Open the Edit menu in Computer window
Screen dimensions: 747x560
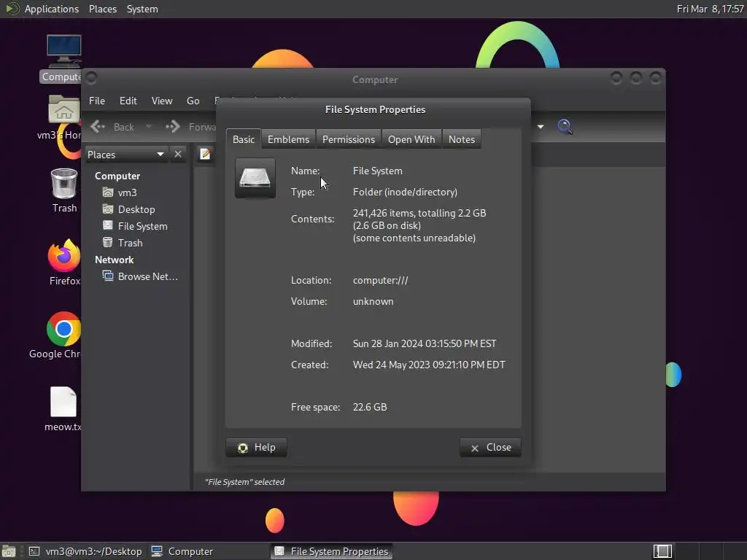(x=128, y=101)
